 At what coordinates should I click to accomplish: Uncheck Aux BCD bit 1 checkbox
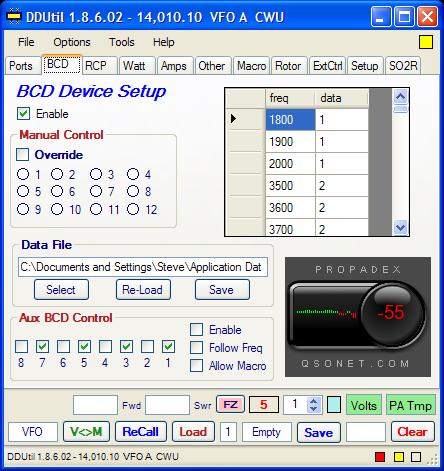click(x=168, y=346)
